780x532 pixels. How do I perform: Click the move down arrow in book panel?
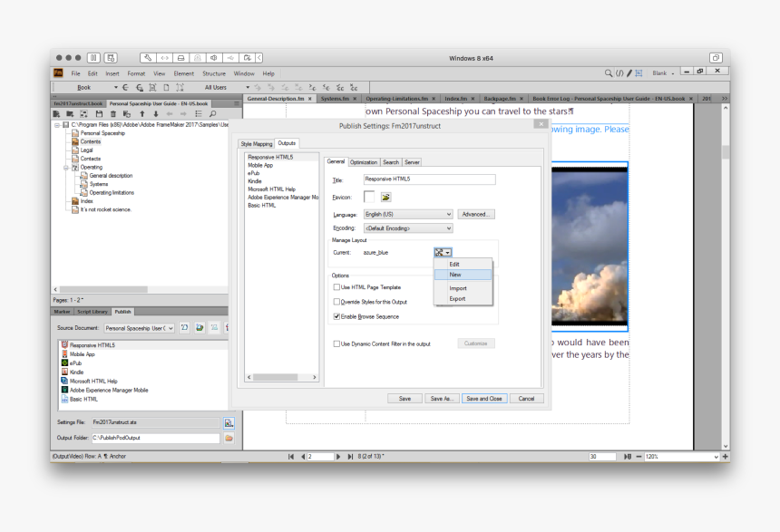point(156,114)
